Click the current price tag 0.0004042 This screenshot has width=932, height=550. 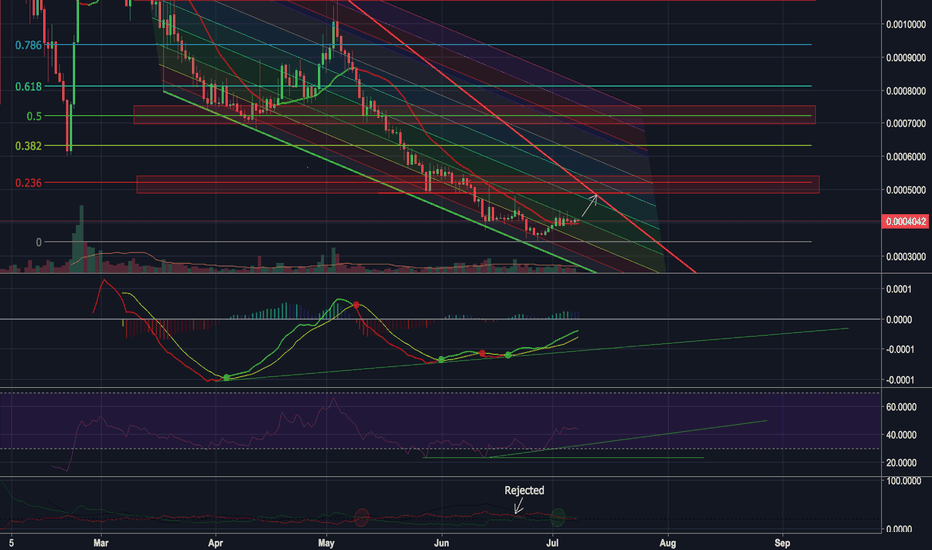click(906, 222)
